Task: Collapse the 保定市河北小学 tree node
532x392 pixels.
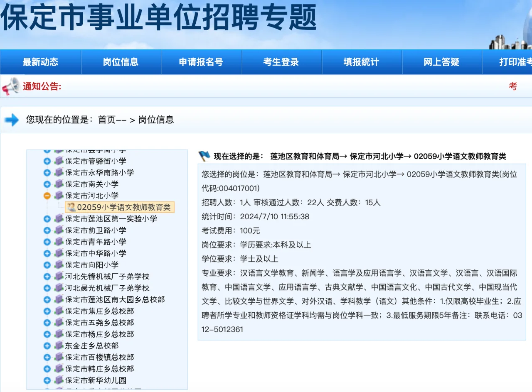Action: point(47,196)
